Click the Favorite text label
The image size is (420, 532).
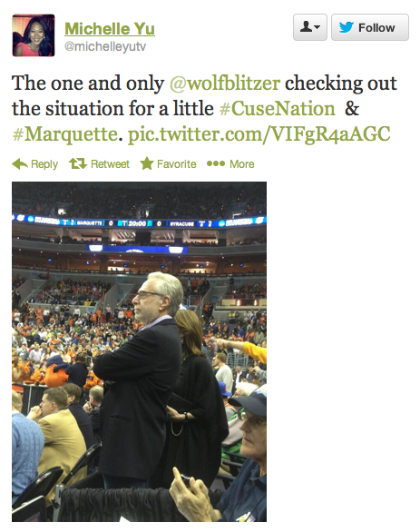(x=177, y=164)
